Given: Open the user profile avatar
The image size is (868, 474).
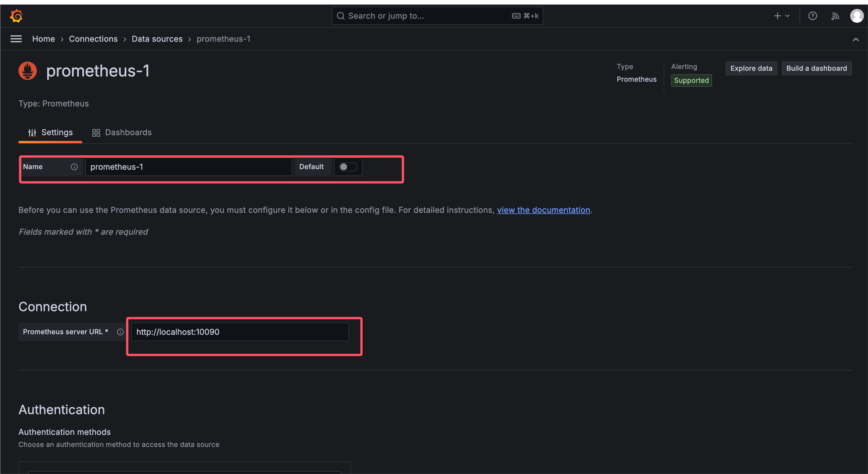Looking at the screenshot, I should (856, 16).
